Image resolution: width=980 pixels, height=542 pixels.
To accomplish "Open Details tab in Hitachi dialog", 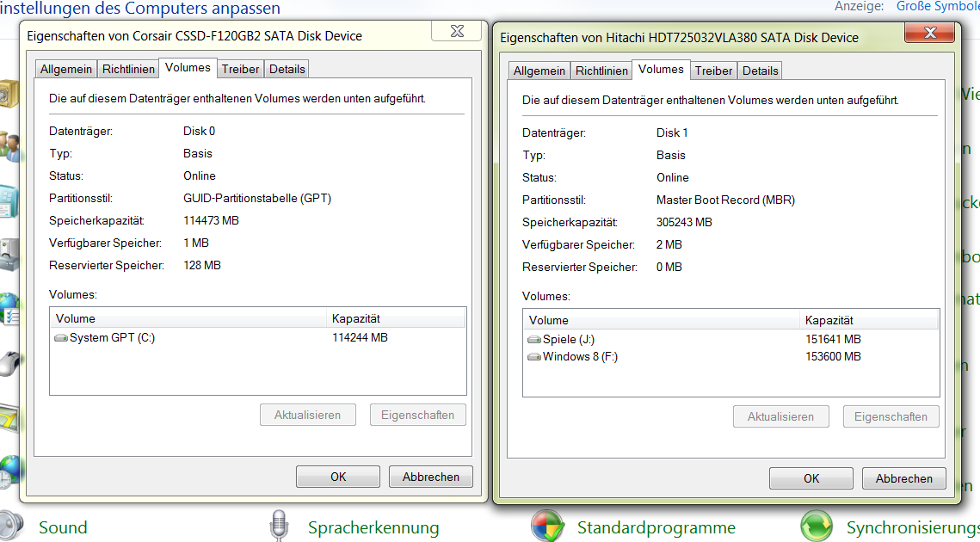I will [x=760, y=71].
